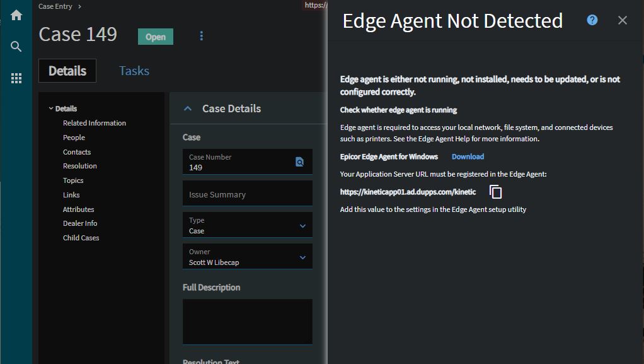Select Related Information in navigation tree

click(x=95, y=123)
